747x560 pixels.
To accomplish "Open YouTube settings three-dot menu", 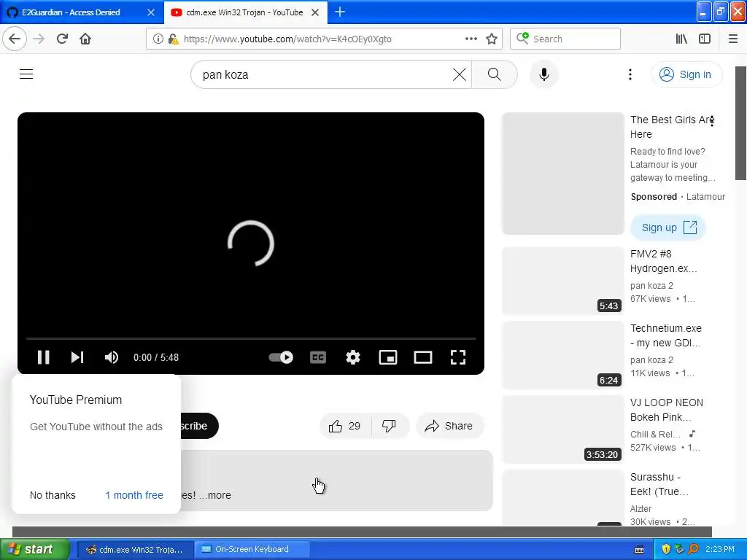I will (630, 75).
